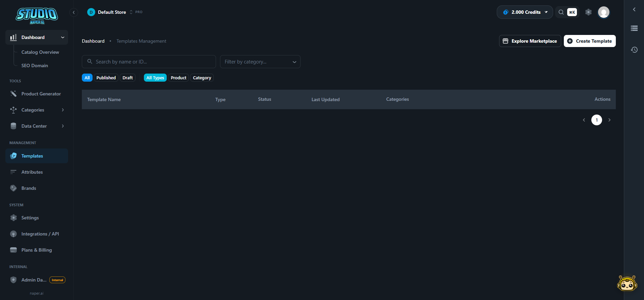Click the Explore Marketplace button
Viewport: 644px width, 300px height.
pos(530,41)
